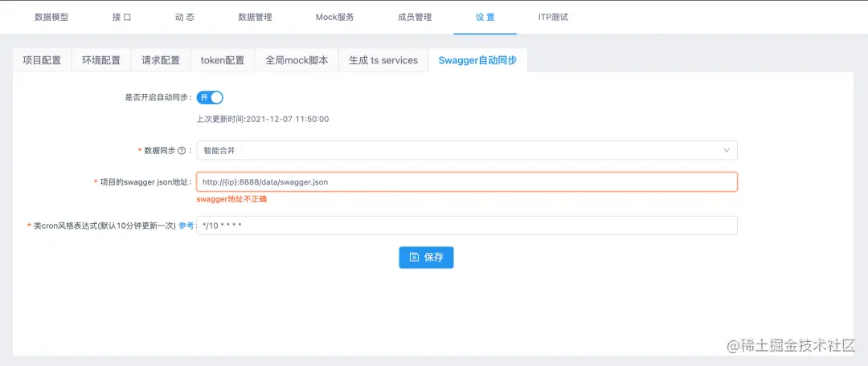The image size is (868, 366).
Task: Expand the 智能合并 data sync dropdown
Action: (467, 150)
